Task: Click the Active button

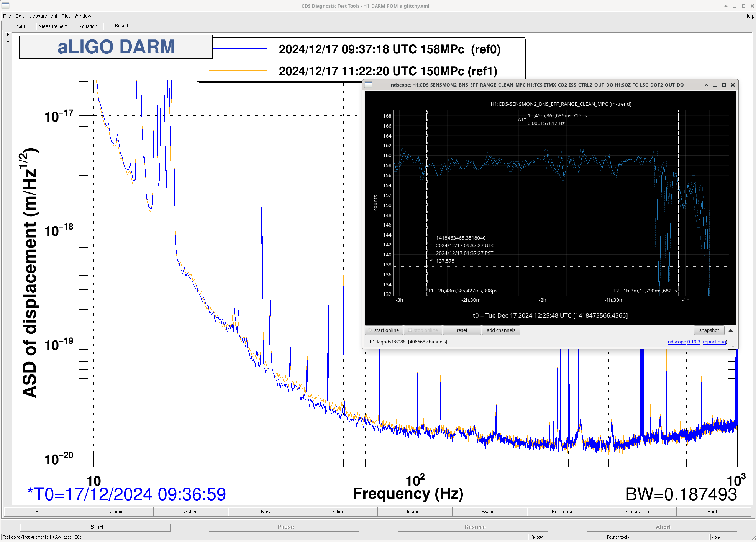Action: [x=191, y=512]
